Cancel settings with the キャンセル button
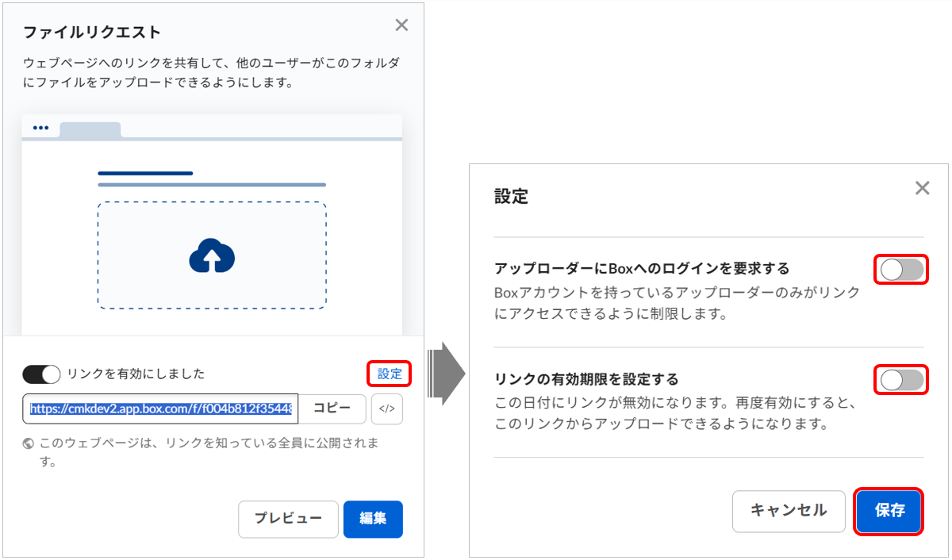The width and height of the screenshot is (952, 560). point(789,511)
